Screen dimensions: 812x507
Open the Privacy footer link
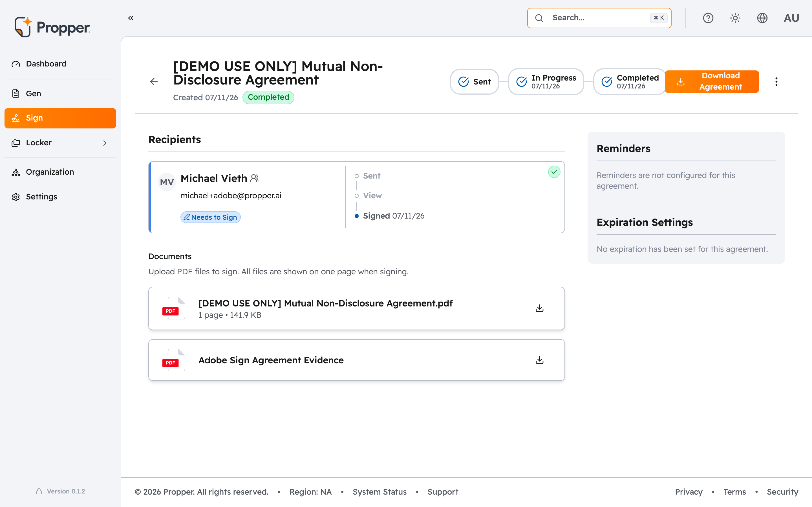point(689,492)
